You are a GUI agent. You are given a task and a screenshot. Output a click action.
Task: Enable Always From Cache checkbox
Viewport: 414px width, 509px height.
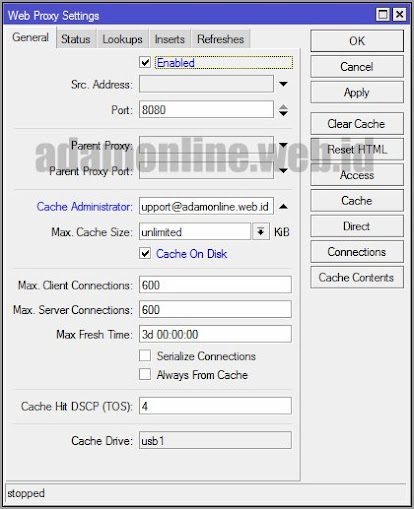tap(145, 374)
